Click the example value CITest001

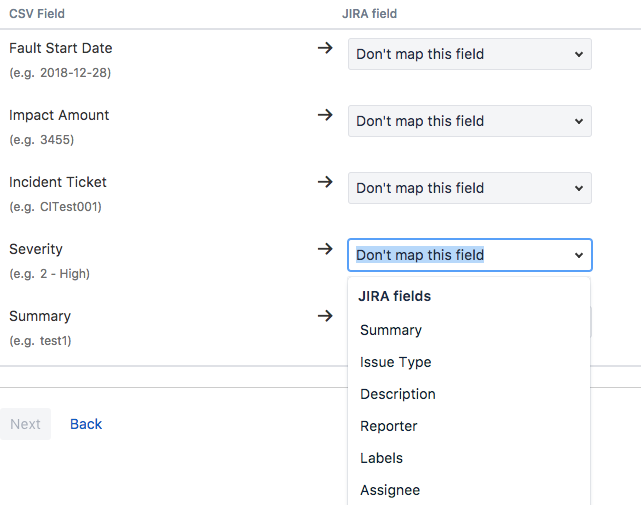[69, 207]
